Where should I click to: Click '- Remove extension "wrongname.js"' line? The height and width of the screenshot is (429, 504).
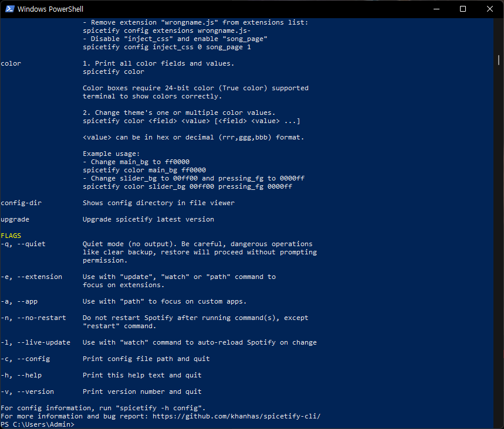[195, 22]
